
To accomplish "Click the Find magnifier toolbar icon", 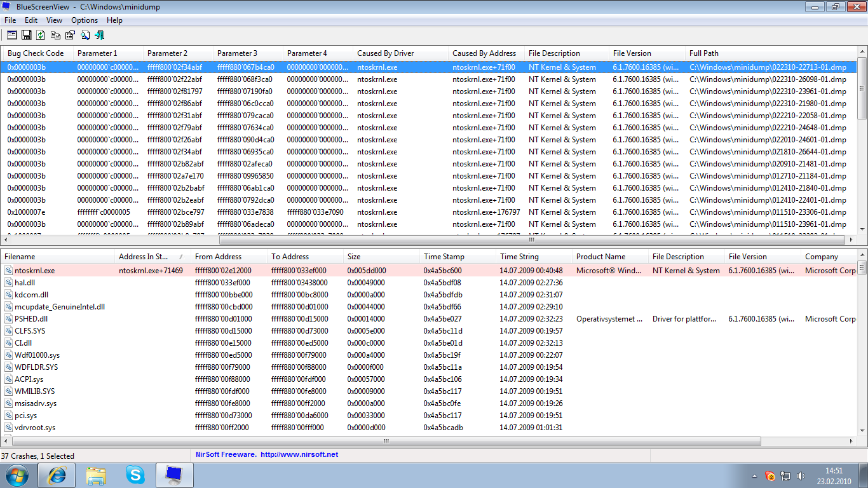I will (x=85, y=35).
